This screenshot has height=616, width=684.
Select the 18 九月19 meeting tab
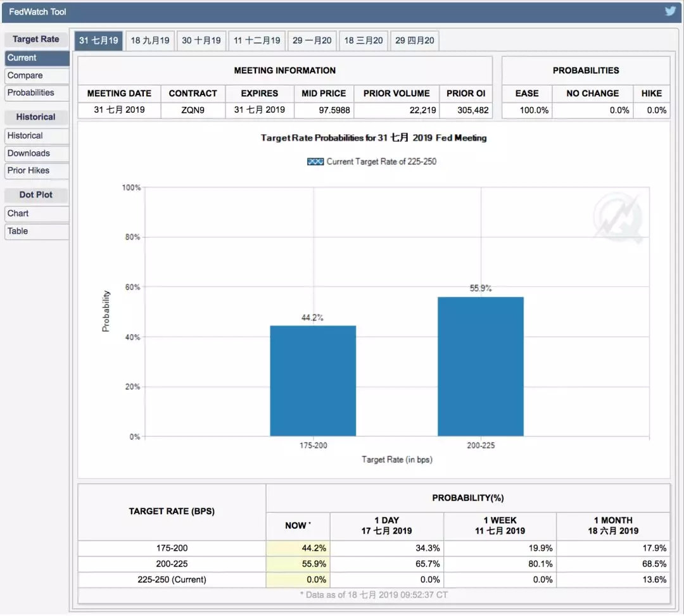[x=150, y=41]
